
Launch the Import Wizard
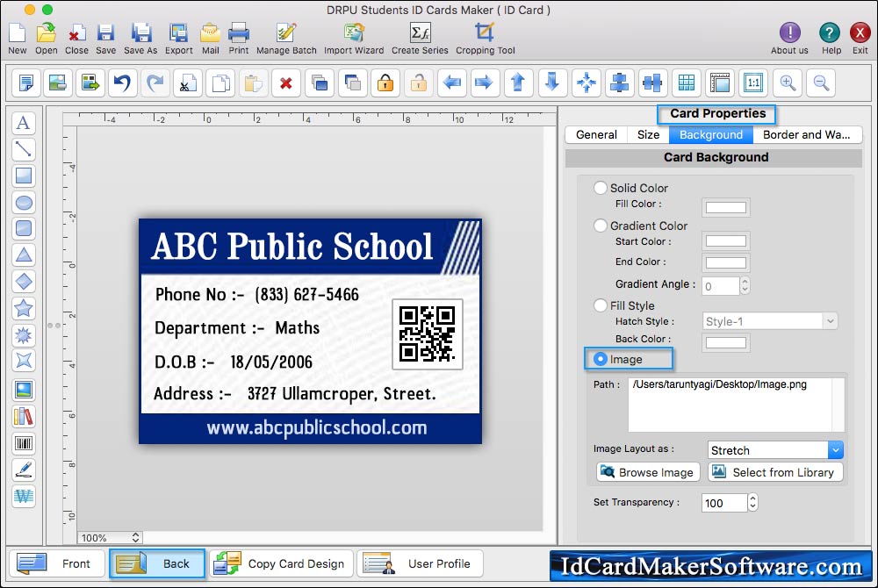354,39
